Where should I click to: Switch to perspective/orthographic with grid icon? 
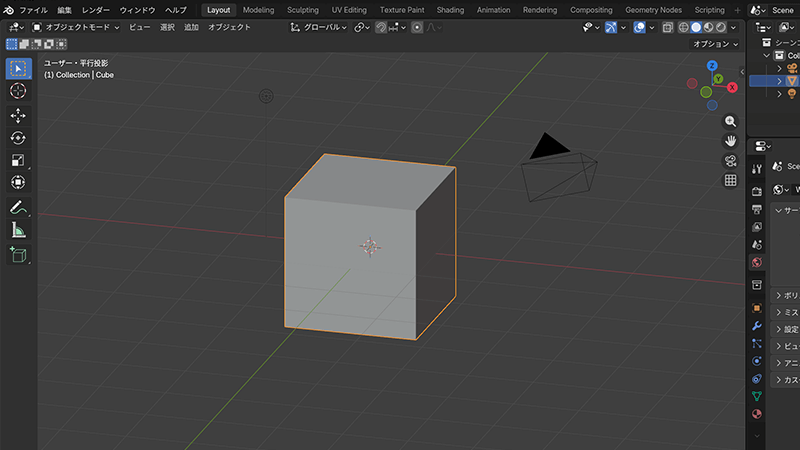pos(731,181)
